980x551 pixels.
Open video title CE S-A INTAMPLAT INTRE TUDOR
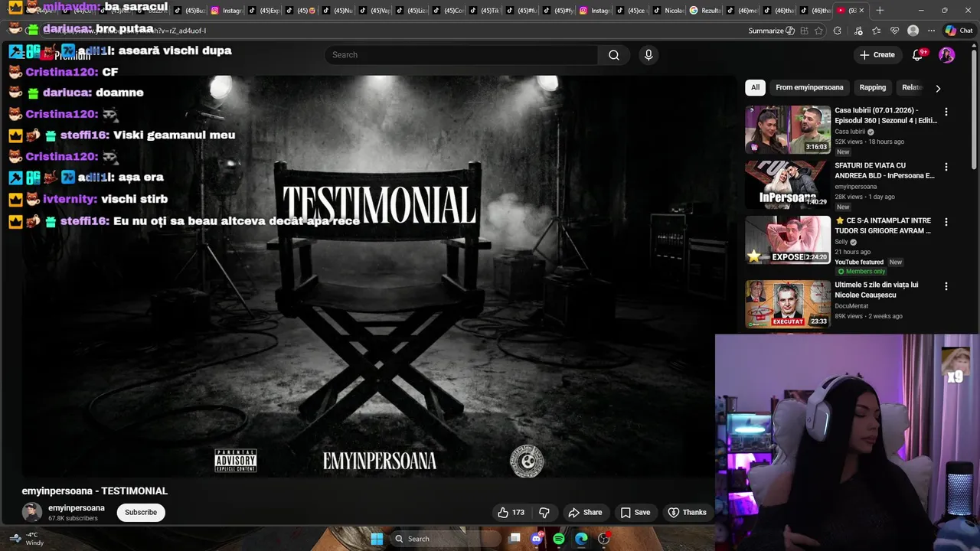(x=883, y=226)
